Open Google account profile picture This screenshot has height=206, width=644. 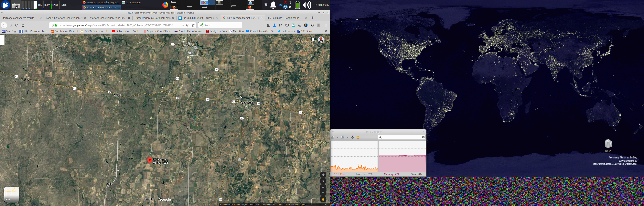click(x=321, y=39)
